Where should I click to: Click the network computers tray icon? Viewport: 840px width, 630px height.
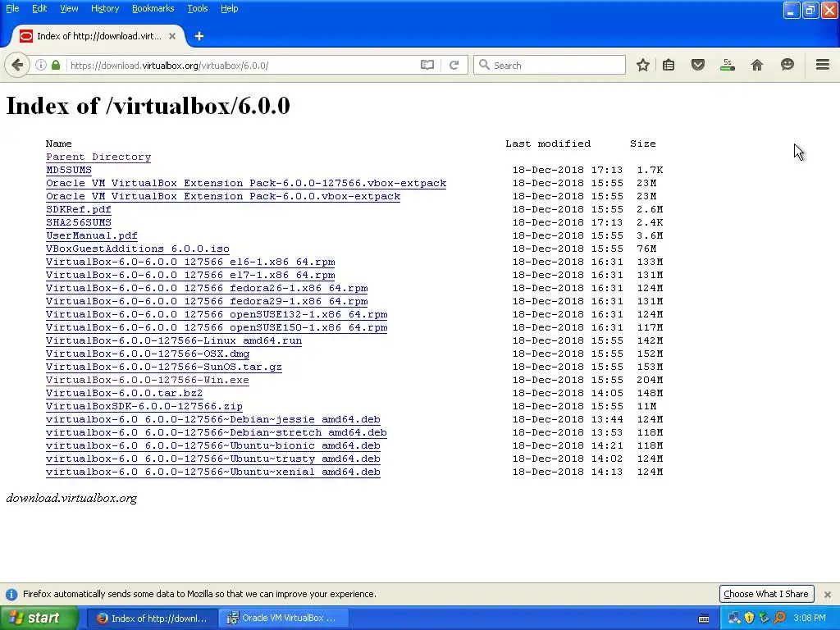click(x=733, y=619)
